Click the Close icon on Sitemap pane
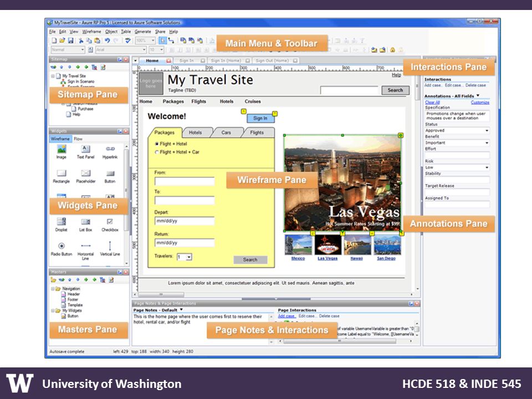 tap(126, 59)
